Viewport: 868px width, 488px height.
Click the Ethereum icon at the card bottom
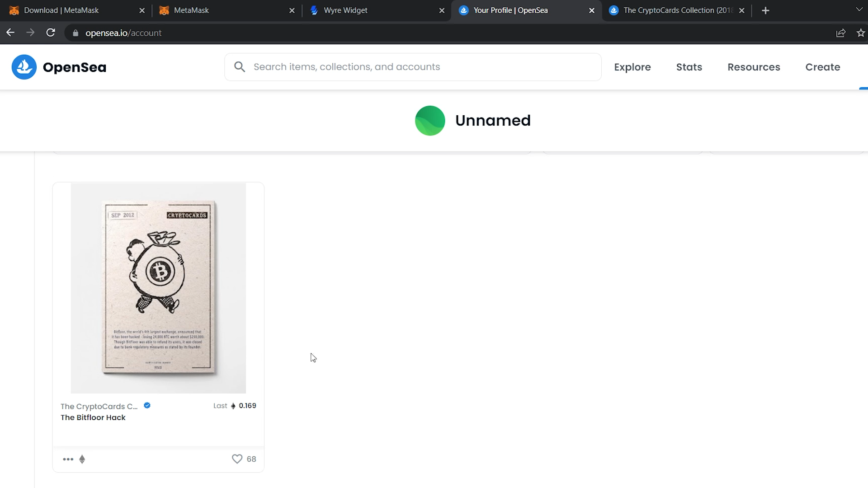pos(82,459)
